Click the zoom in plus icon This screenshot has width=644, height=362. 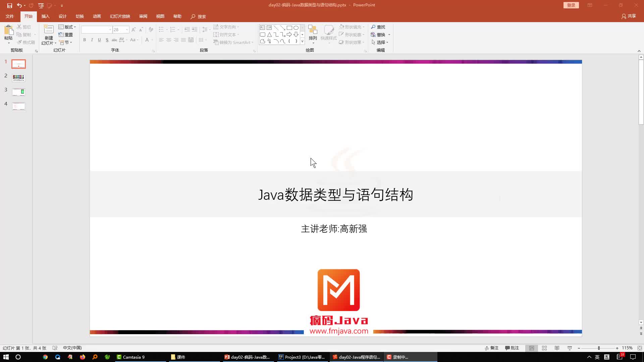coord(617,348)
